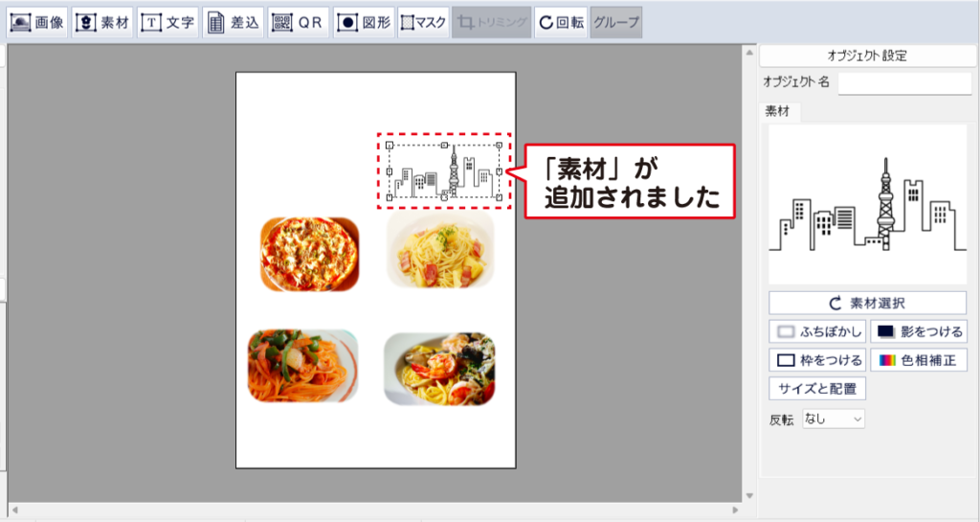Open the マスク (mask) tool

click(x=424, y=22)
